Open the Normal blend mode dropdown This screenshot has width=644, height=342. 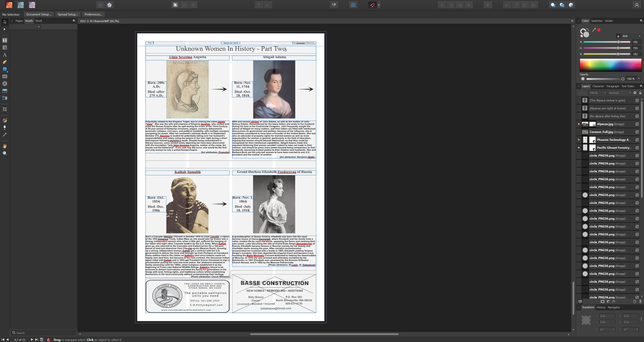point(620,93)
